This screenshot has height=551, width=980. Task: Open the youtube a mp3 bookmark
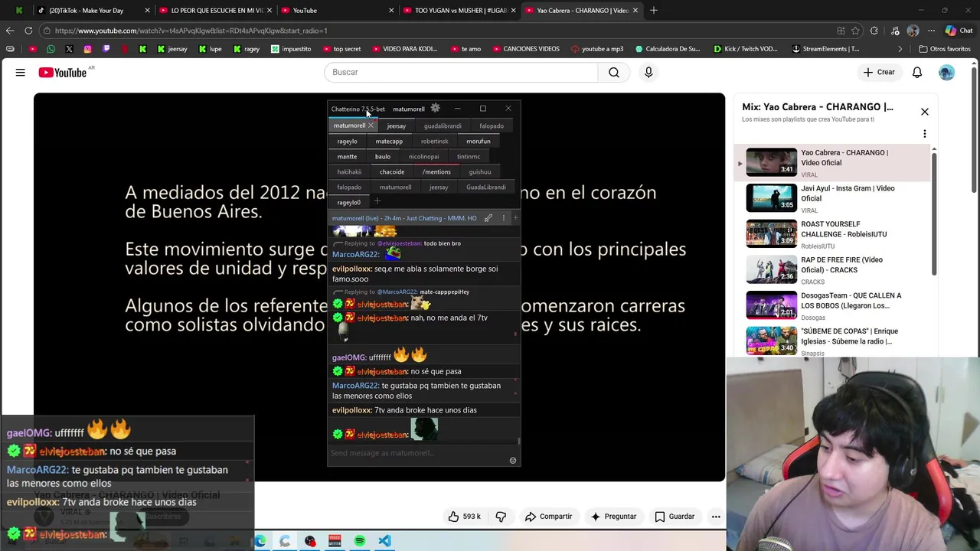(597, 49)
